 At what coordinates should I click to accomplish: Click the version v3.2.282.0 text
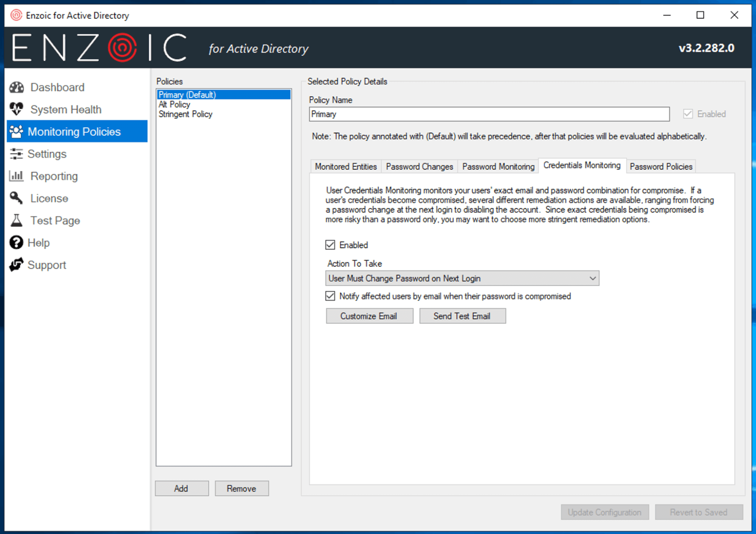[x=706, y=48]
